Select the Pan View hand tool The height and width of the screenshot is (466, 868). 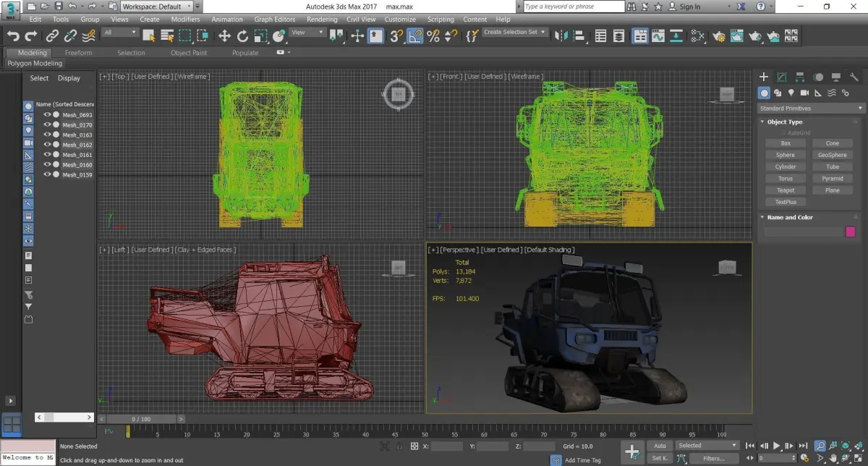[x=834, y=458]
